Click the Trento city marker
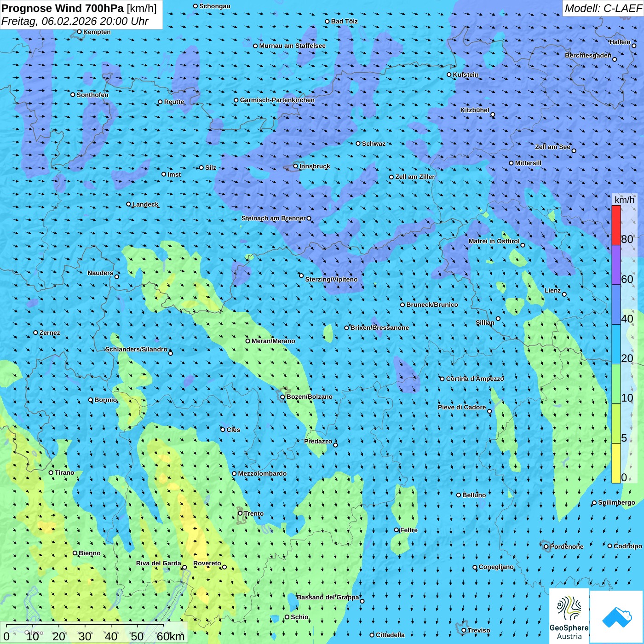 tap(240, 513)
